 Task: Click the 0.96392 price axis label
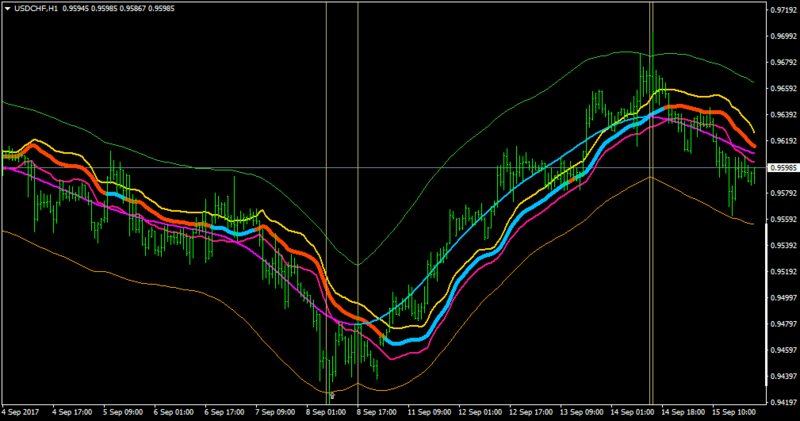(x=784, y=115)
